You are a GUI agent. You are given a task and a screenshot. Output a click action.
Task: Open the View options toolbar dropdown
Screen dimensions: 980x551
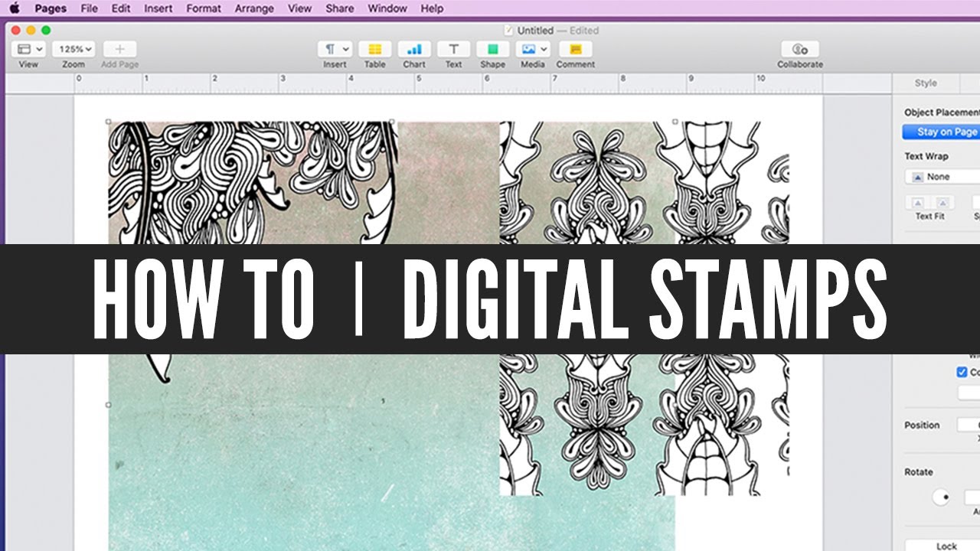pyautogui.click(x=29, y=49)
